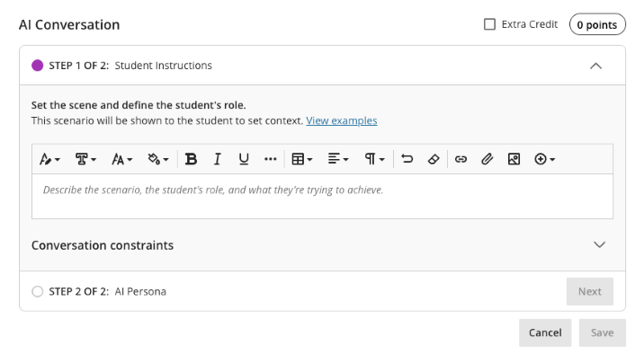This screenshot has height=363, width=644.
Task: Click the insert image icon
Action: tap(514, 159)
